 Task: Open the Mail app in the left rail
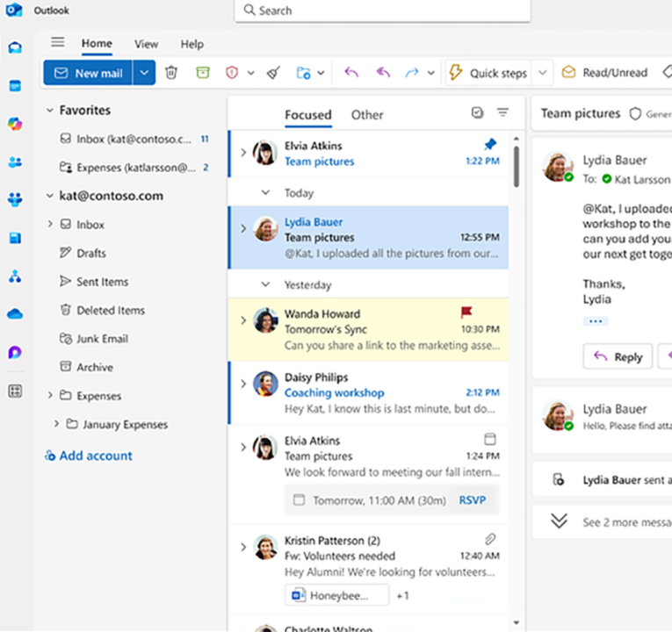click(x=15, y=47)
